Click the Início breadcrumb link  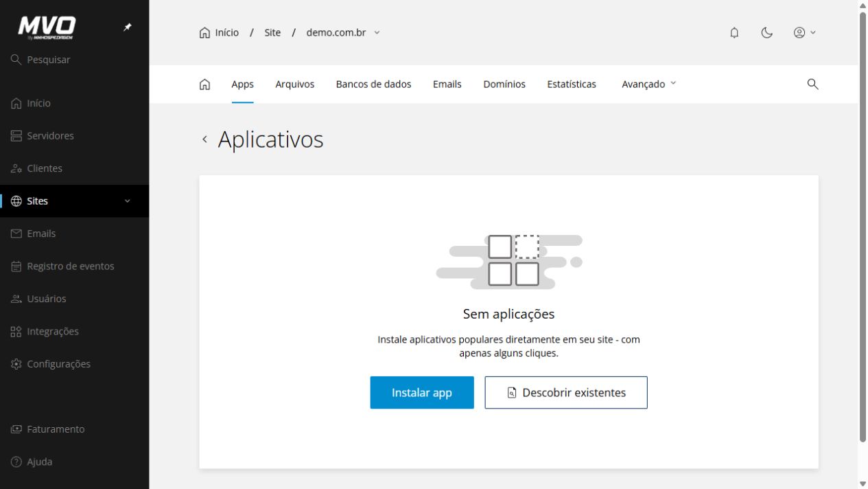coord(219,32)
